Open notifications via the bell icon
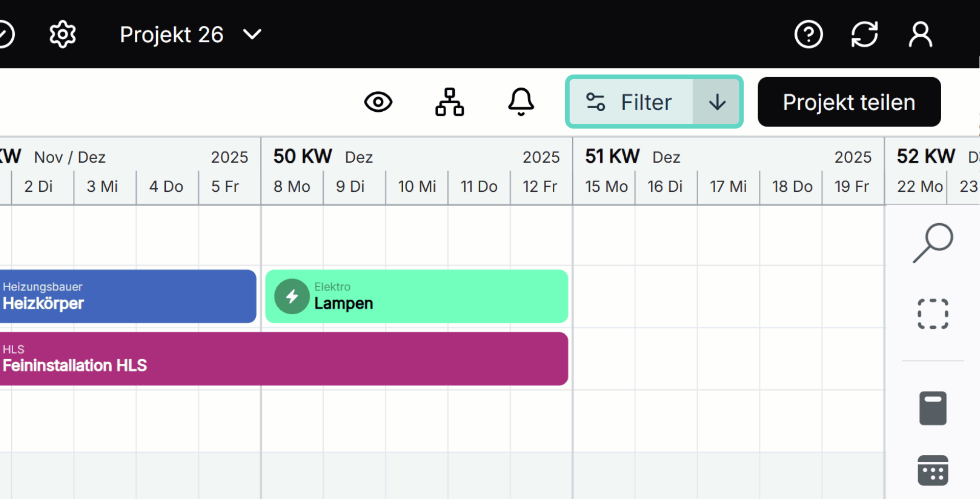Screen dimensions: 980x499 point(521,102)
